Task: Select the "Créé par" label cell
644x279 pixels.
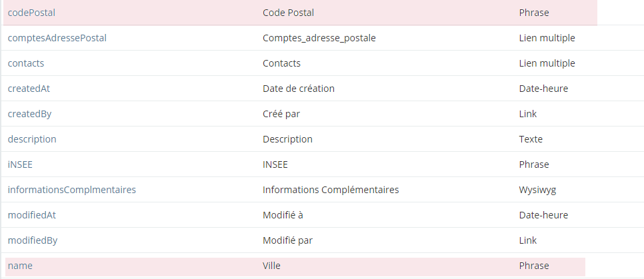Action: coord(281,114)
